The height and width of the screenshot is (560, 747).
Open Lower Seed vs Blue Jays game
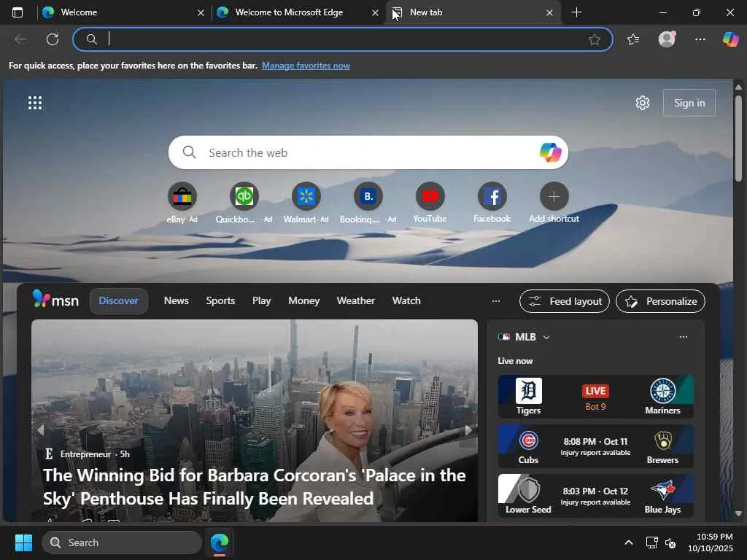click(x=595, y=496)
